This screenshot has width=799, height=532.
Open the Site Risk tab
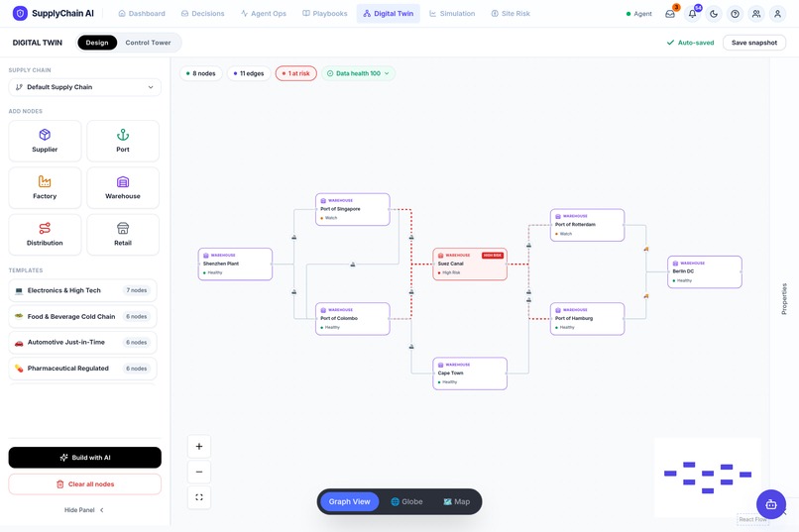(511, 14)
